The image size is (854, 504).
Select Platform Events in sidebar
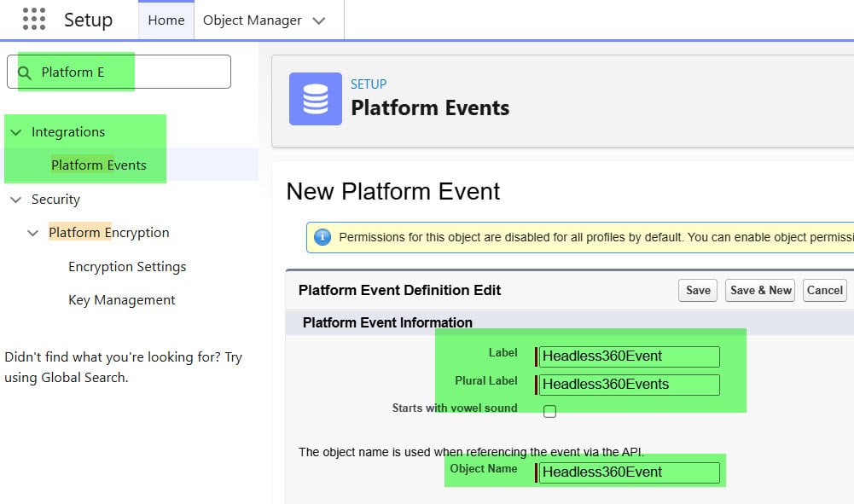tap(99, 165)
